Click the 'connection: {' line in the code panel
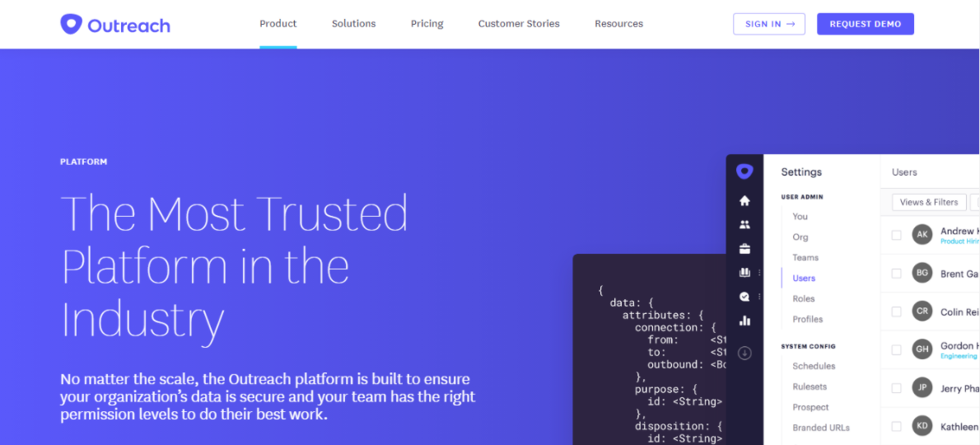This screenshot has height=445, width=980. coord(675,327)
